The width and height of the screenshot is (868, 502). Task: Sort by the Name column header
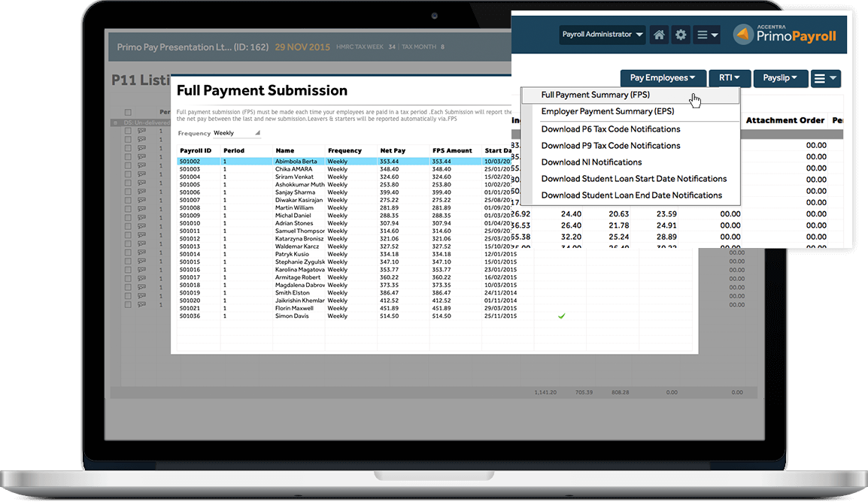(284, 150)
